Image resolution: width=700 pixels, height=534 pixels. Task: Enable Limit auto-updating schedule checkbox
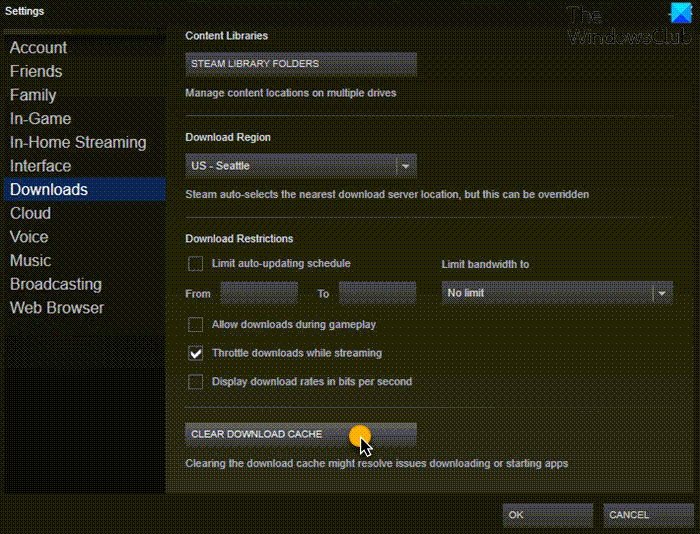[x=196, y=264]
